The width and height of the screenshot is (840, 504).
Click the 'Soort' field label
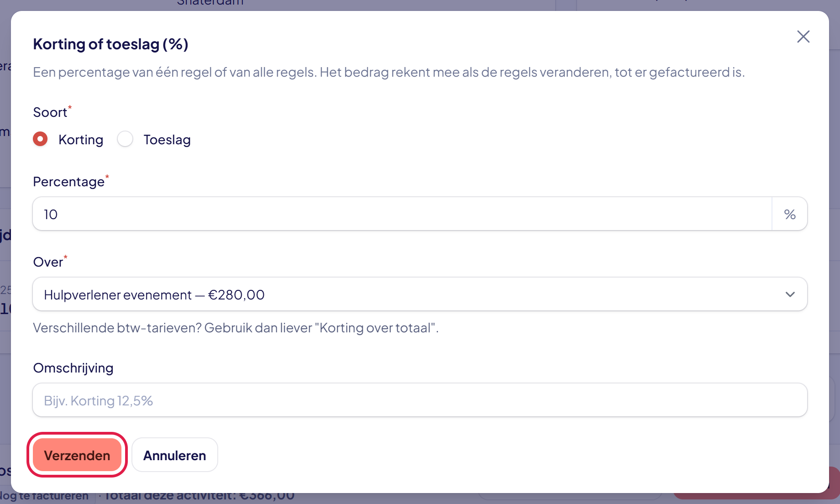[50, 112]
